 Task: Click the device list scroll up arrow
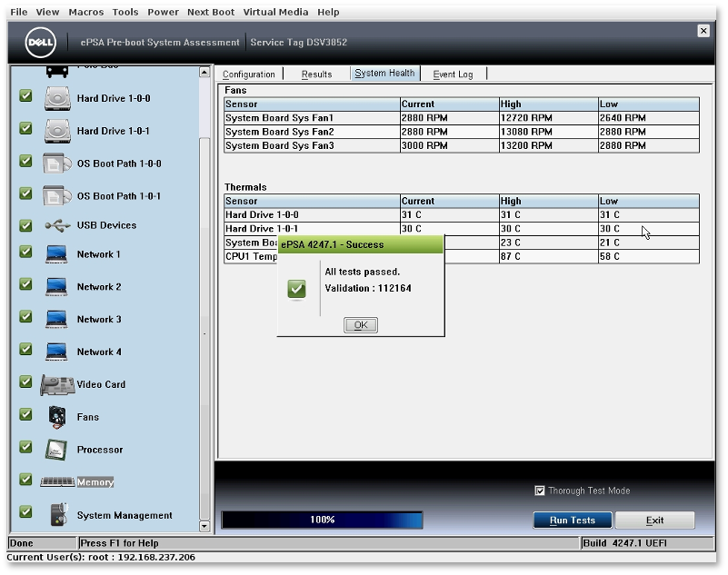(x=204, y=72)
